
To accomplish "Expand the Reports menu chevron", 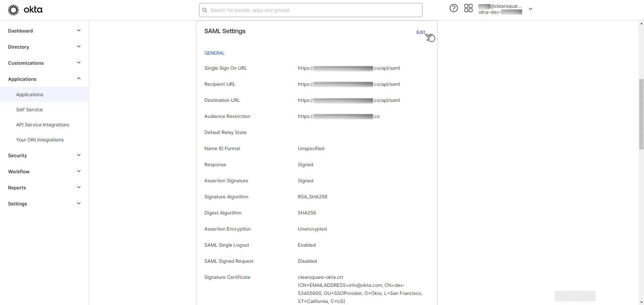I will [79, 187].
